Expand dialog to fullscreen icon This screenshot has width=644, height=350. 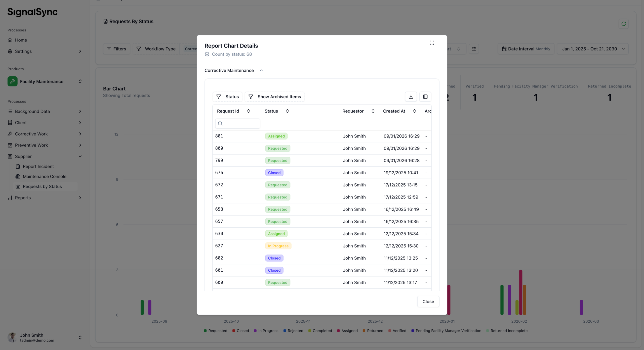point(432,43)
